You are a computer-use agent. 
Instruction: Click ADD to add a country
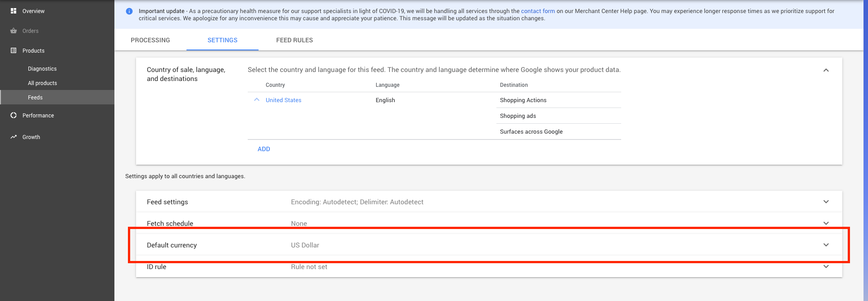click(x=264, y=149)
